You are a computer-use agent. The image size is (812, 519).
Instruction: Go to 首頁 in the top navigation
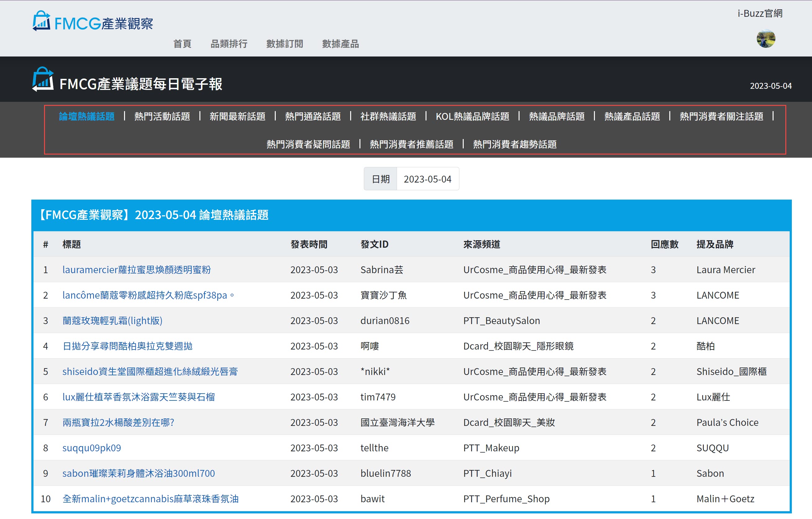[x=182, y=44]
